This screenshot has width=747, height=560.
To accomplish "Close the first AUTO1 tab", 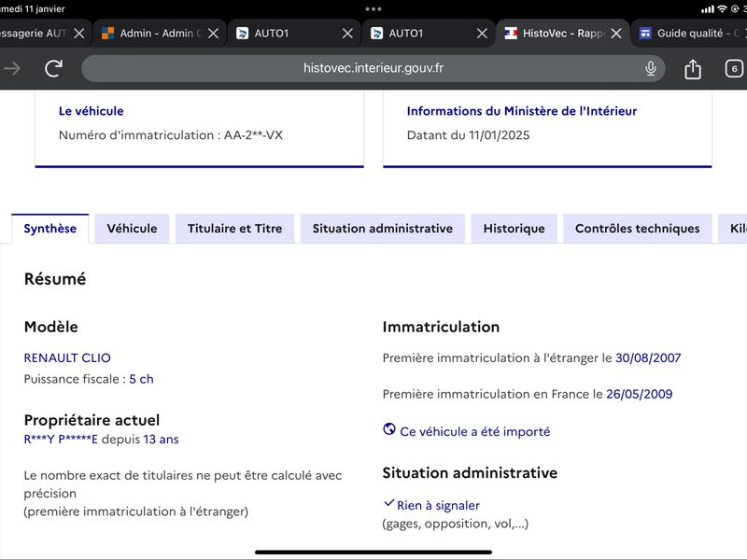I will [x=347, y=34].
